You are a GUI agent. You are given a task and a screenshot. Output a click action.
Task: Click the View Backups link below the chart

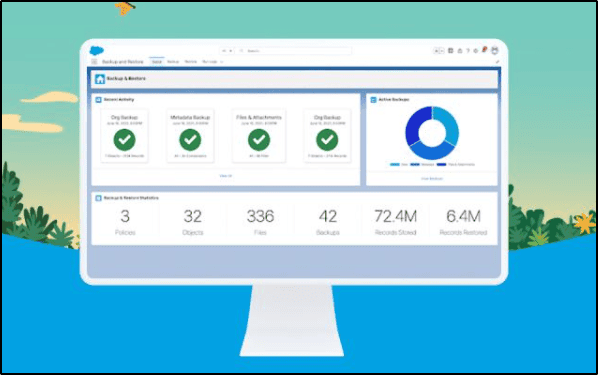point(432,179)
